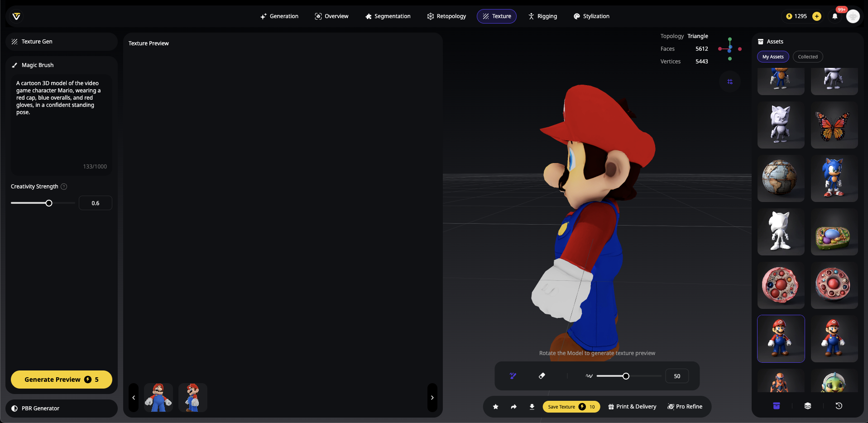Image resolution: width=868 pixels, height=423 pixels.
Task: Open the green alien astronaut asset
Action: pos(834,381)
